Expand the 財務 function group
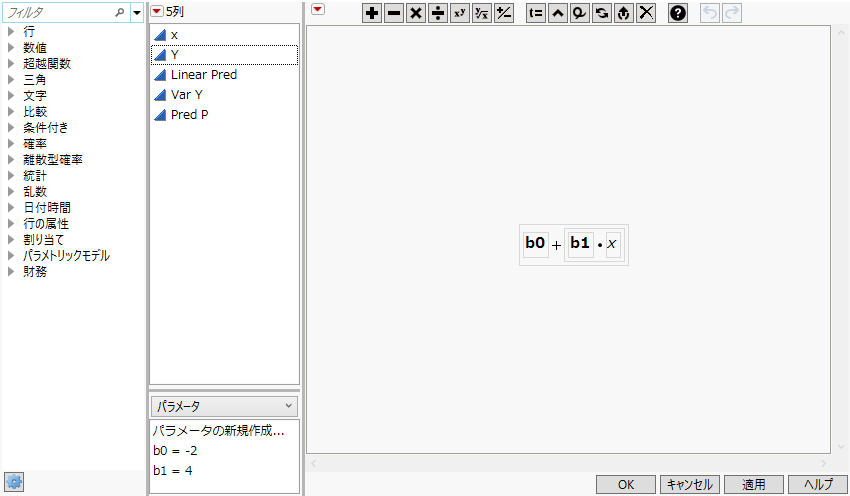850x496 pixels. click(x=11, y=272)
